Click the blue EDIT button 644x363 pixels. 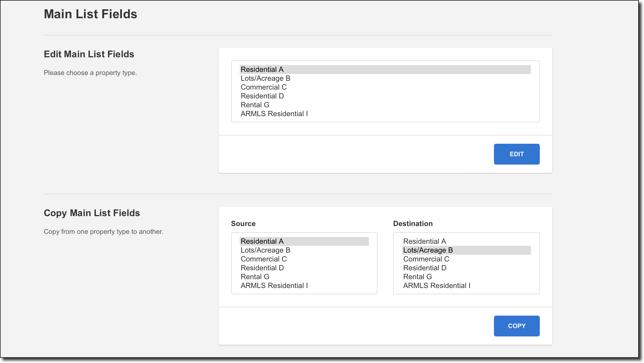tap(517, 154)
